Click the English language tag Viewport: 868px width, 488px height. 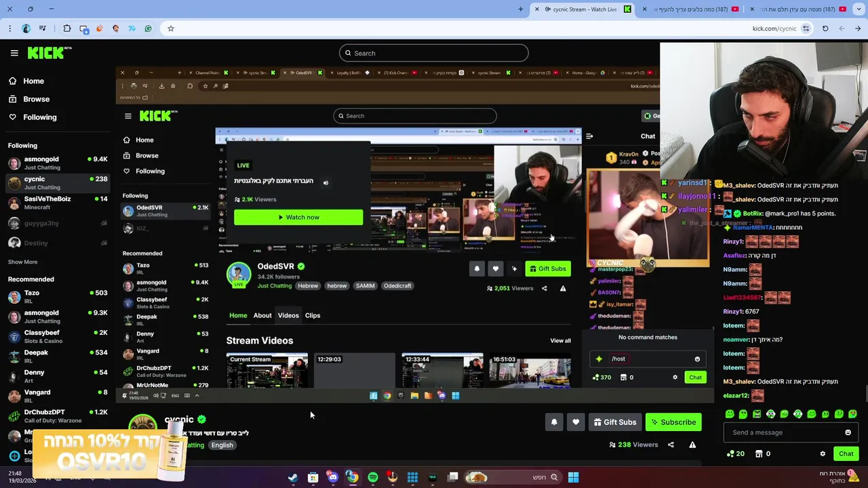tap(222, 445)
